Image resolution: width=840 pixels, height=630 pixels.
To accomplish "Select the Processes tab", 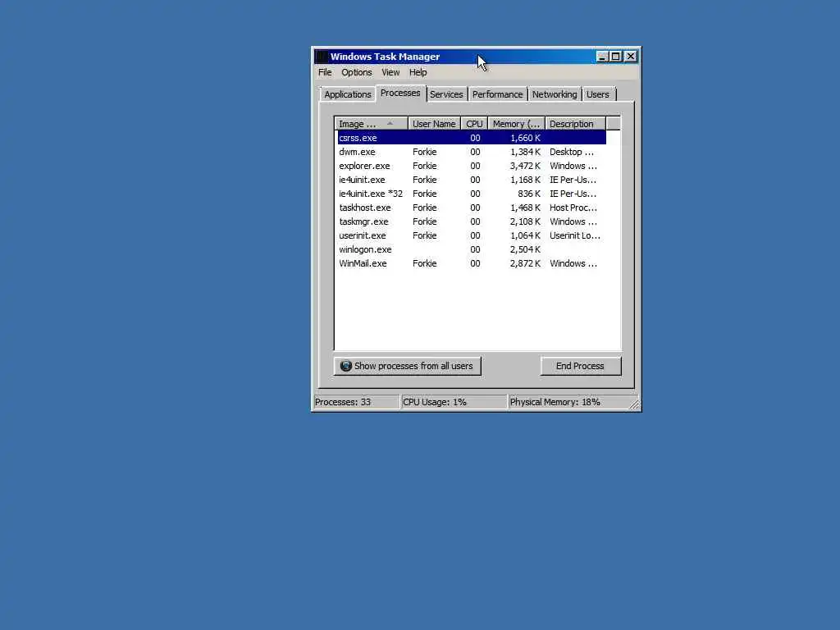I will click(x=400, y=94).
